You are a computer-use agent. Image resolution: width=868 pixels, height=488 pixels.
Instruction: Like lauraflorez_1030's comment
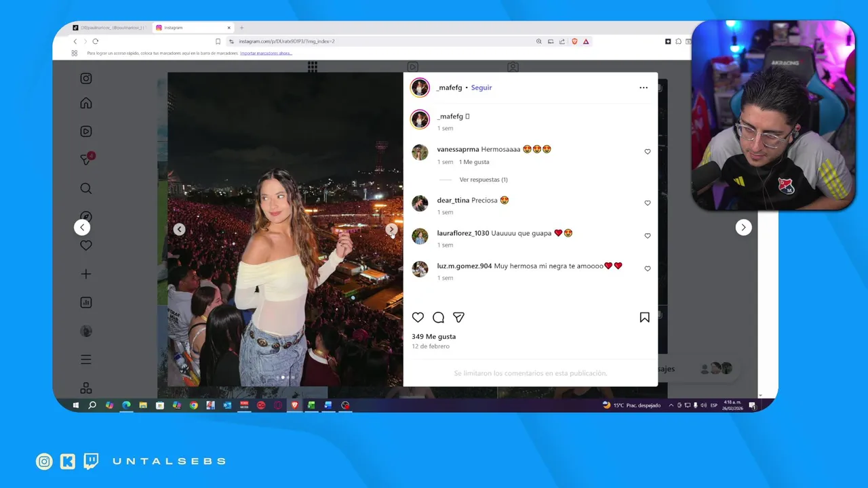click(x=648, y=236)
